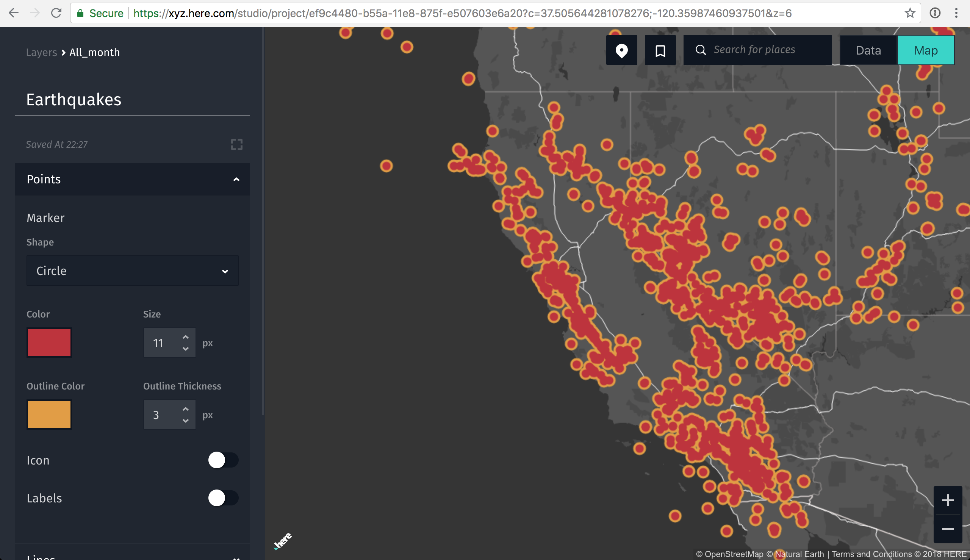Go back to Layers breadcrumb
This screenshot has width=970, height=560.
(41, 52)
